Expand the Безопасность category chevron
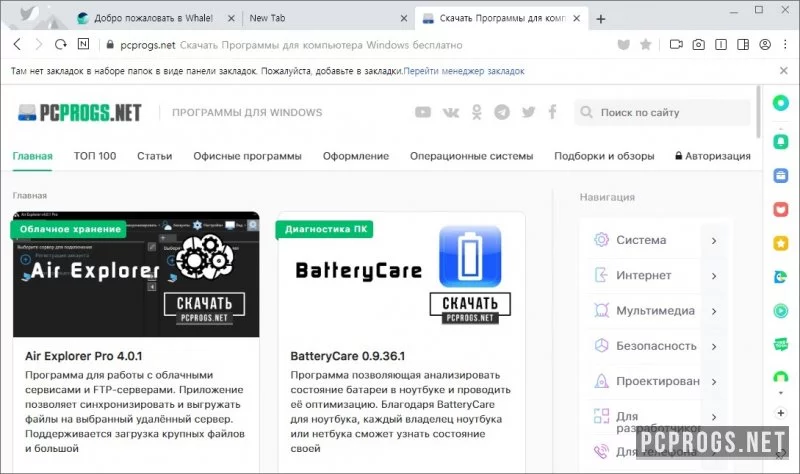800x474 pixels. click(x=714, y=346)
